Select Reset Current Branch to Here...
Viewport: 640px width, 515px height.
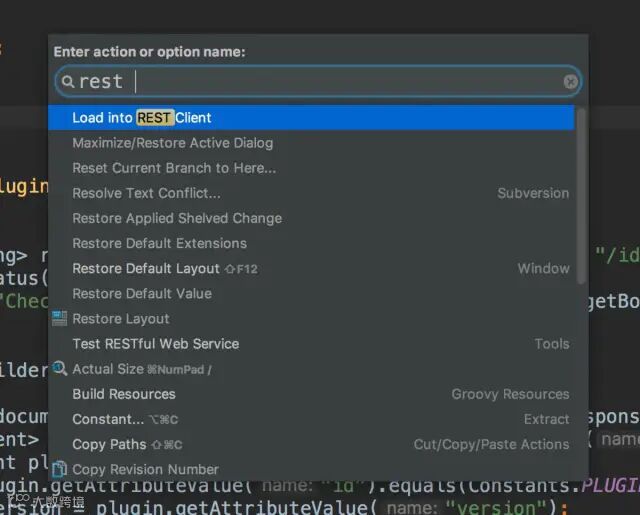point(311,168)
